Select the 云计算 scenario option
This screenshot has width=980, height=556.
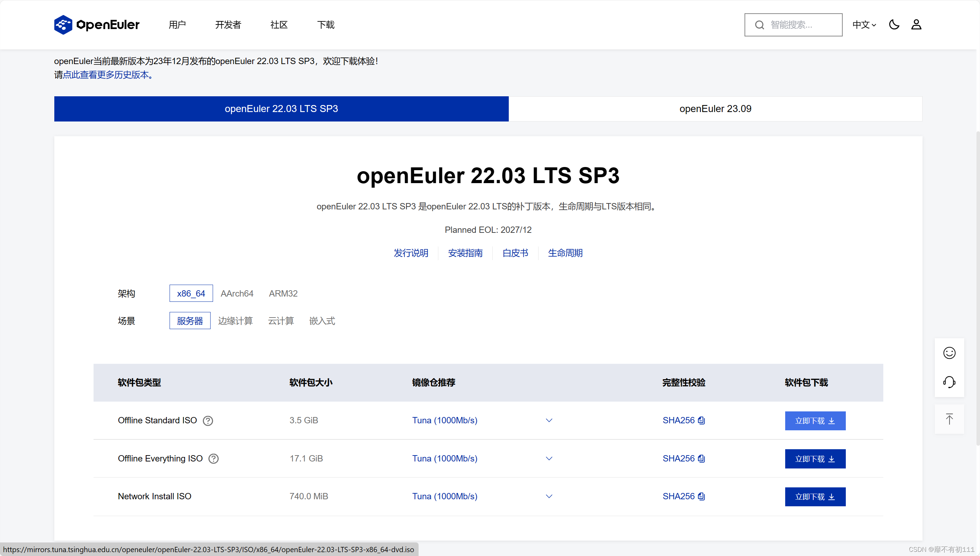(x=281, y=321)
